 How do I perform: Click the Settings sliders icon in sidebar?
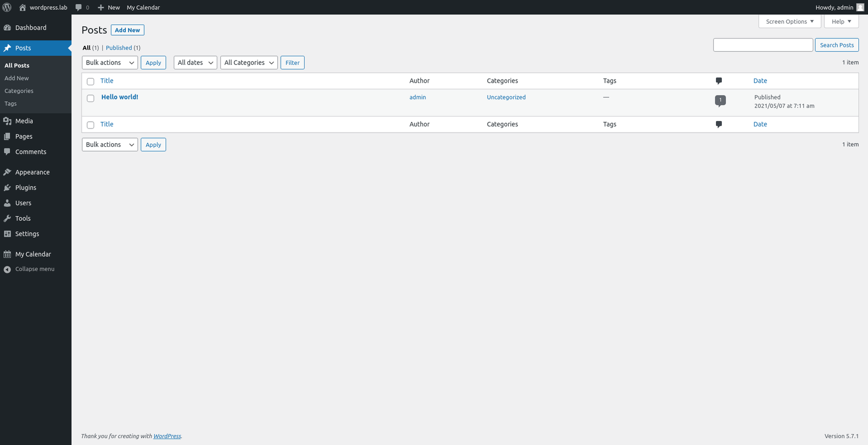[7, 234]
